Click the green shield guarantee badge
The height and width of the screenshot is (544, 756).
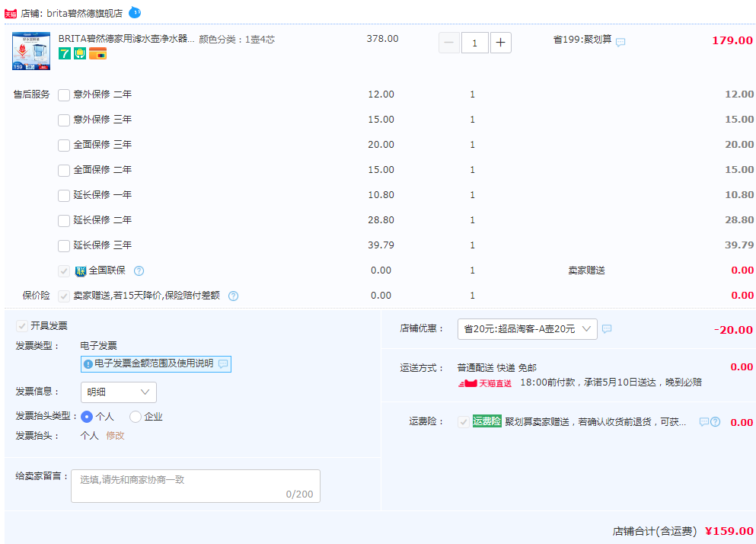tap(80, 53)
